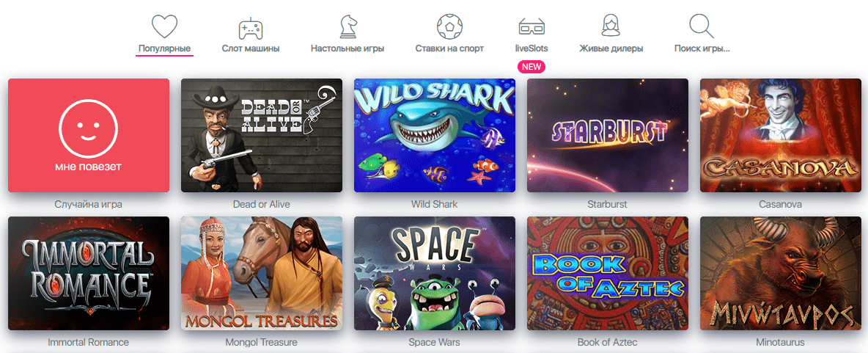
Task: Select the chess knight table games icon
Action: pos(347,26)
